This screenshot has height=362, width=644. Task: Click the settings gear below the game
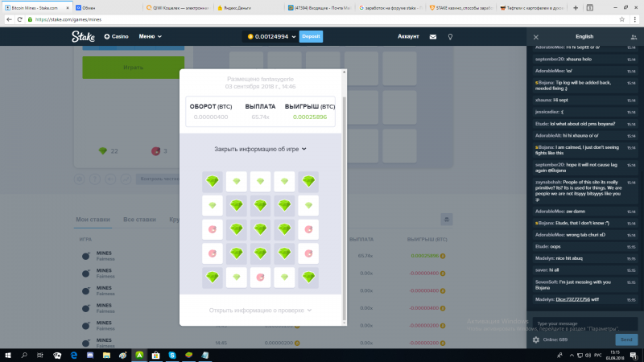(79, 179)
